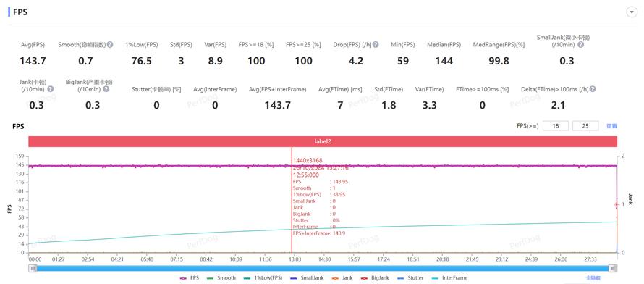Screen dimensions: 644x284
Task: Toggle the SmallJank series in legend
Action: [306, 277]
